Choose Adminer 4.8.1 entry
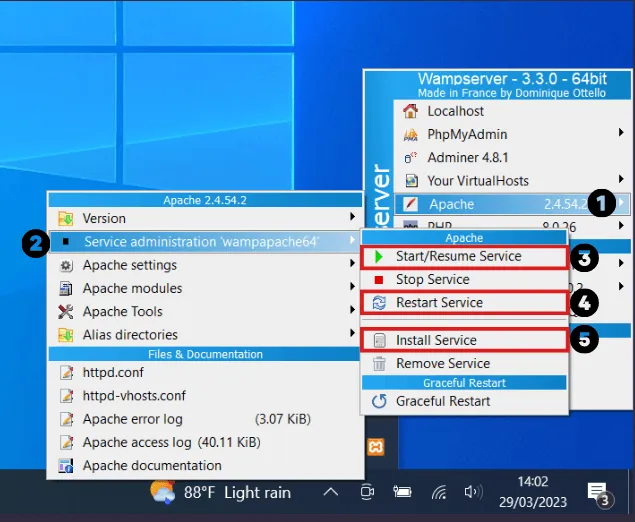This screenshot has height=522, width=635. 512,158
